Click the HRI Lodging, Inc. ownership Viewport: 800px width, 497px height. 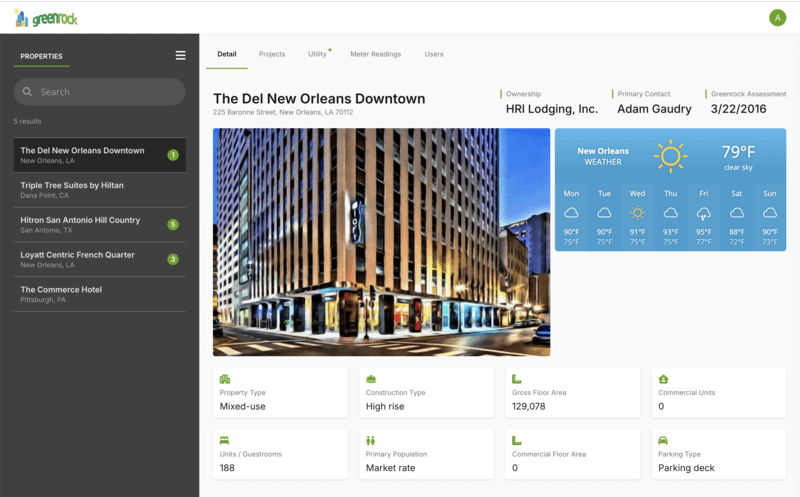[x=552, y=109]
